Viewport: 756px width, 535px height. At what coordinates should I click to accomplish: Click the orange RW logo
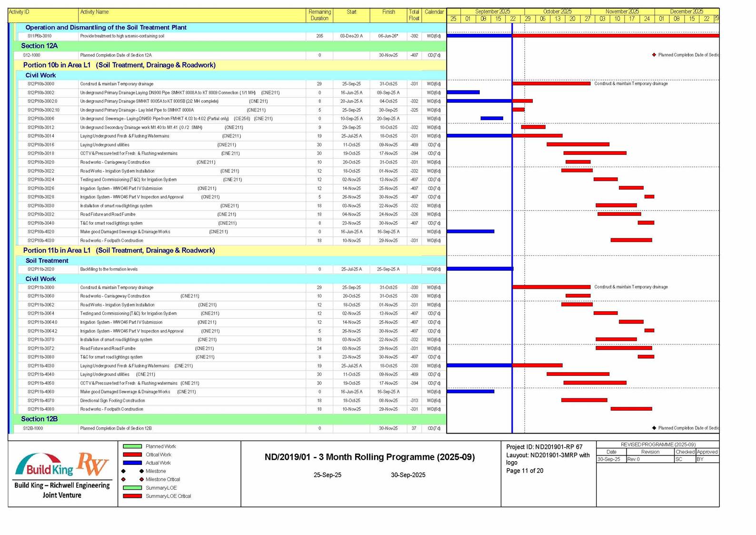pos(93,464)
